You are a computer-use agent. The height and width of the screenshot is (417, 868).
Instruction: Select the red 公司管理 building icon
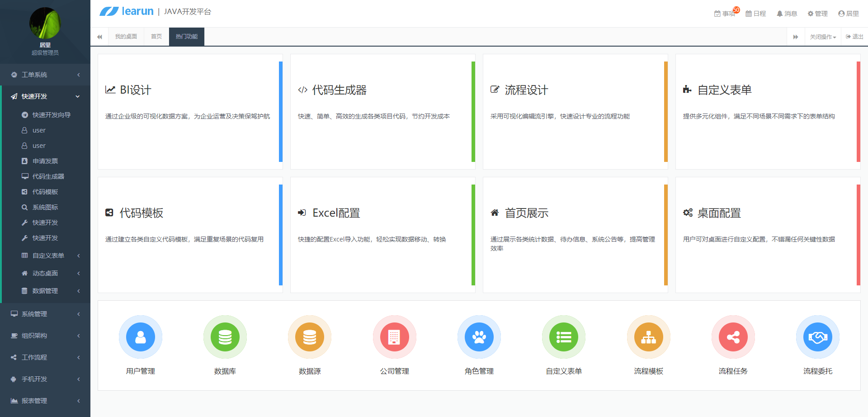(x=394, y=337)
